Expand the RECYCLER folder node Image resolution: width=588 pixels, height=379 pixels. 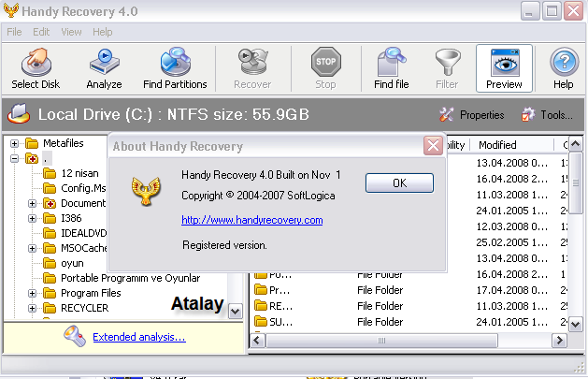(32, 309)
